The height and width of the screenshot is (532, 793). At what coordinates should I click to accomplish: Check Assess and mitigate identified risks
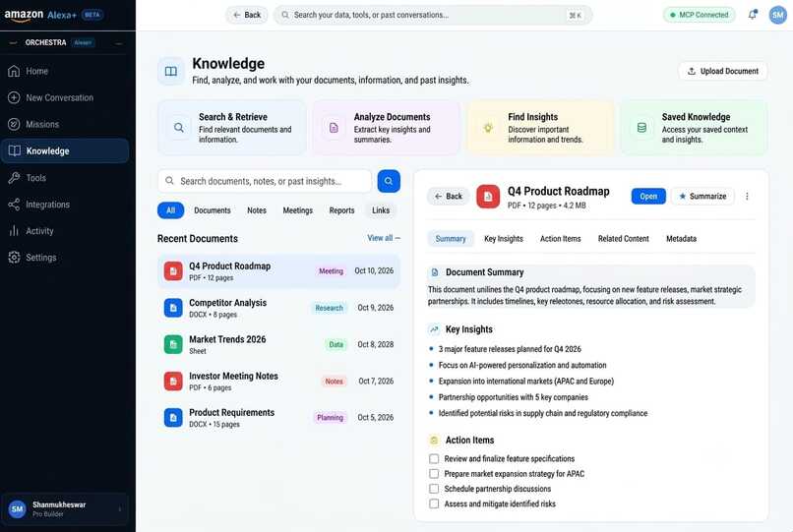(x=434, y=503)
